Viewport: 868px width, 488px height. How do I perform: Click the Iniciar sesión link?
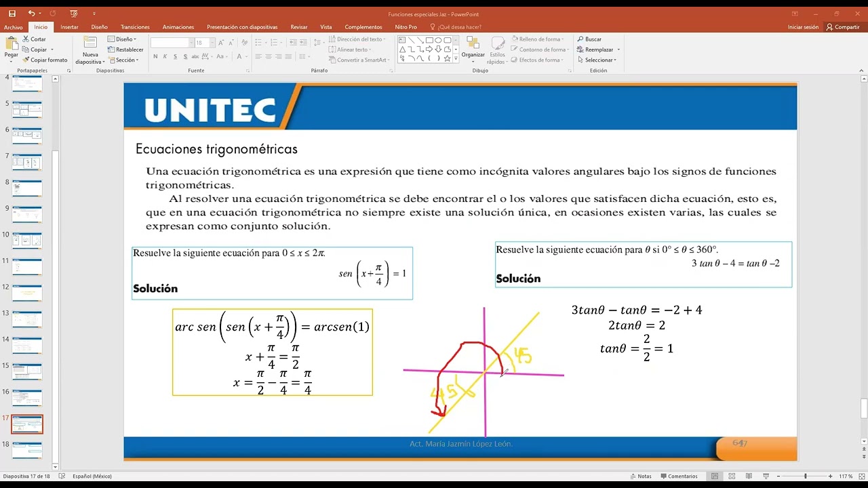click(803, 27)
